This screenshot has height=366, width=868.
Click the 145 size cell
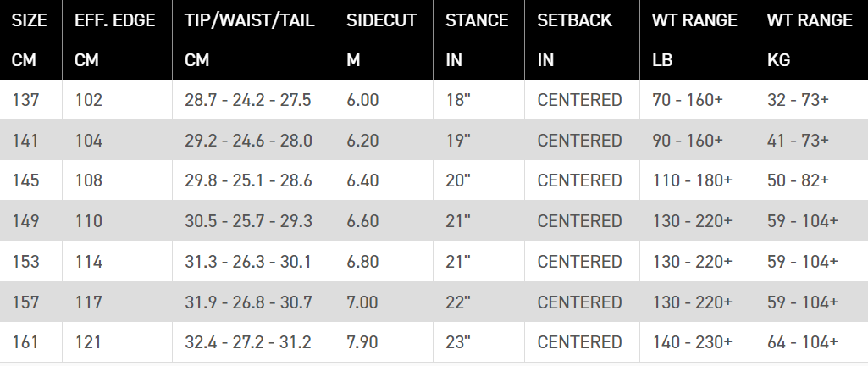pos(31,180)
